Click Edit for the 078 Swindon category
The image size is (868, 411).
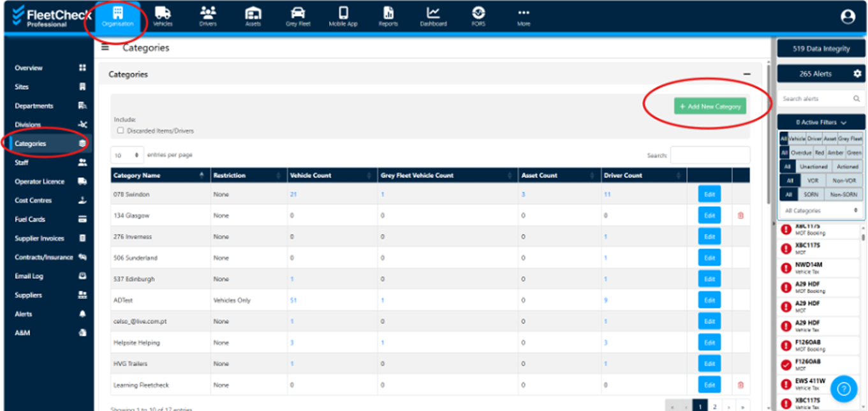[x=709, y=194]
